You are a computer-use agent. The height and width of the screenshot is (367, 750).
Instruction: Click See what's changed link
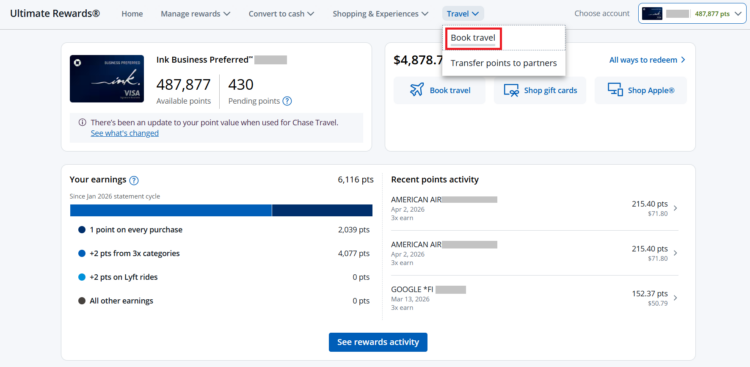pyautogui.click(x=125, y=133)
